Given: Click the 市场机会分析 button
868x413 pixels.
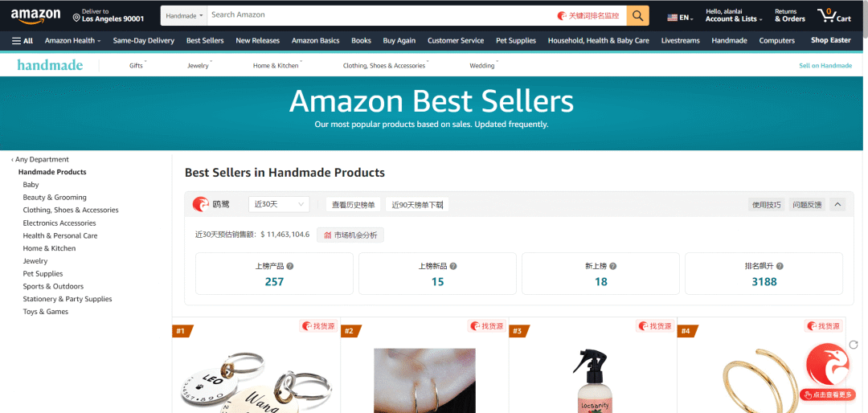Looking at the screenshot, I should [350, 235].
